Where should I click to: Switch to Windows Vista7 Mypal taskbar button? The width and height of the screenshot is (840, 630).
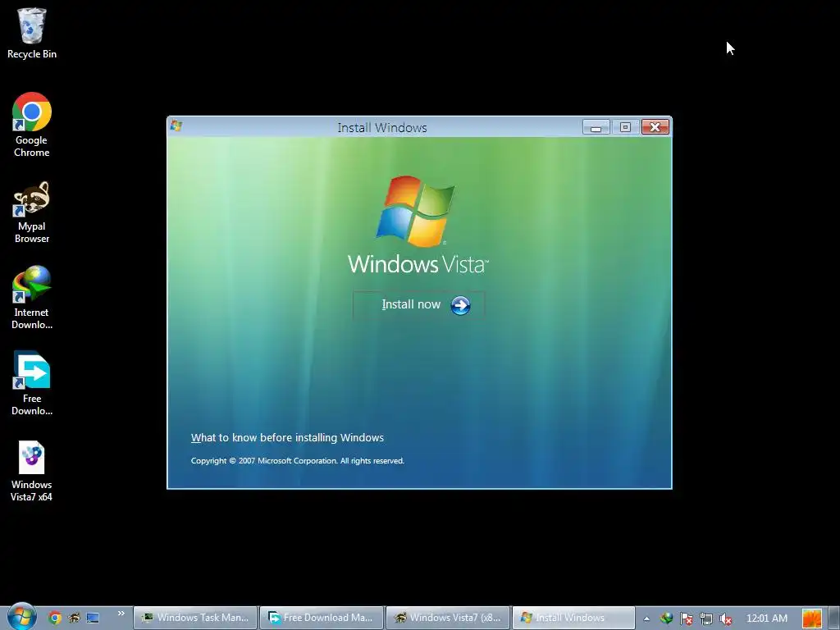[x=448, y=618]
